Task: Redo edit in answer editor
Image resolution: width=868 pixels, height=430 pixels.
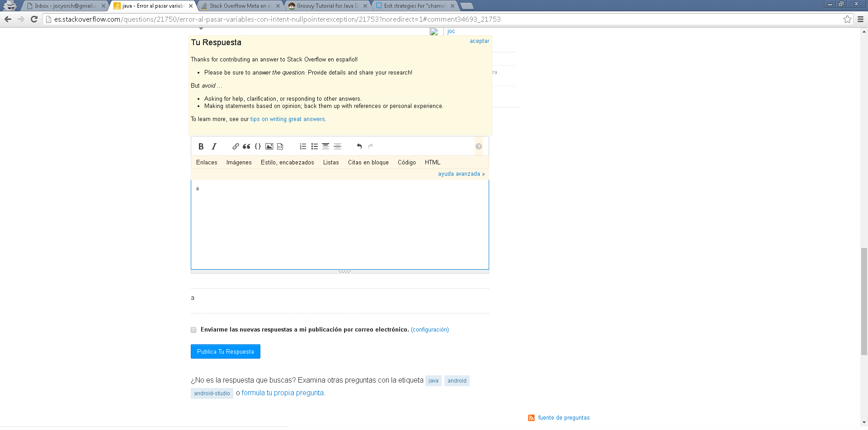Action: tap(371, 146)
